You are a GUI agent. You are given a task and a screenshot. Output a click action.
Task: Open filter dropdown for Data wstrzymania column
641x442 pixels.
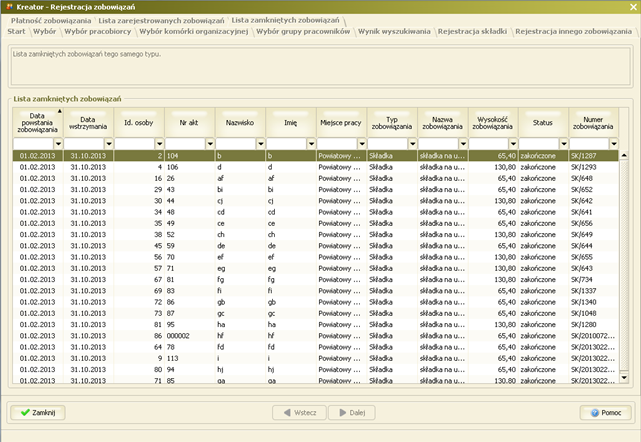click(x=109, y=144)
